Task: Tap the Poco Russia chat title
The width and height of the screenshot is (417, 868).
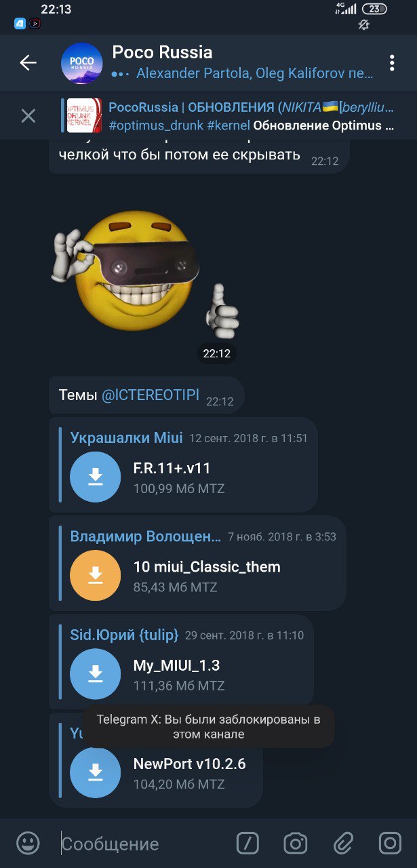Action: [x=162, y=52]
